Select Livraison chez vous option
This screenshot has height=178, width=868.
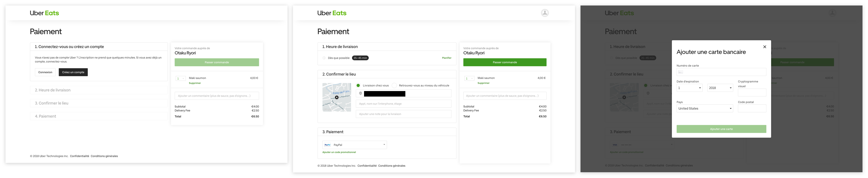click(x=358, y=86)
